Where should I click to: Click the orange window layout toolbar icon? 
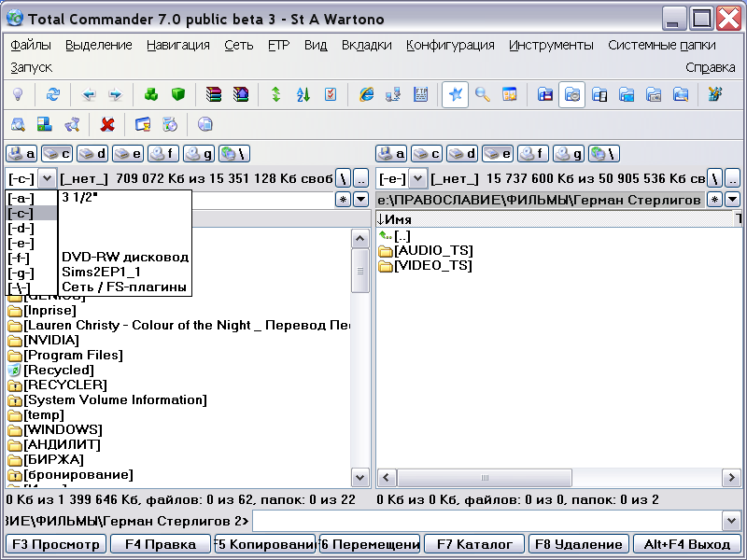(509, 94)
